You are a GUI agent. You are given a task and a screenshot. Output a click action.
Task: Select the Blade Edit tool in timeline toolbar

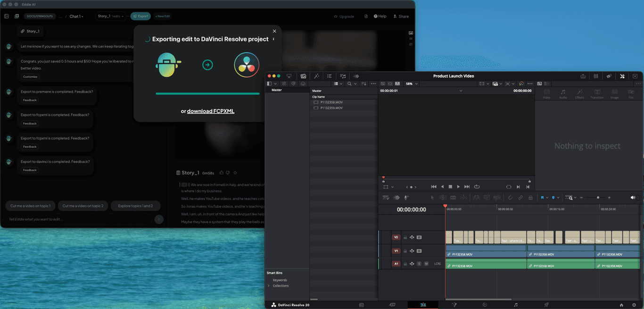click(453, 198)
